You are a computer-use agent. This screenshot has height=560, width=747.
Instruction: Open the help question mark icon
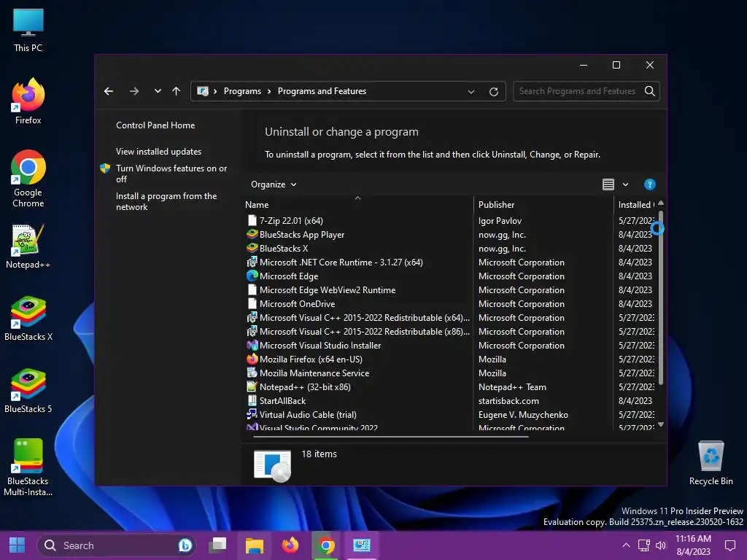click(x=649, y=184)
